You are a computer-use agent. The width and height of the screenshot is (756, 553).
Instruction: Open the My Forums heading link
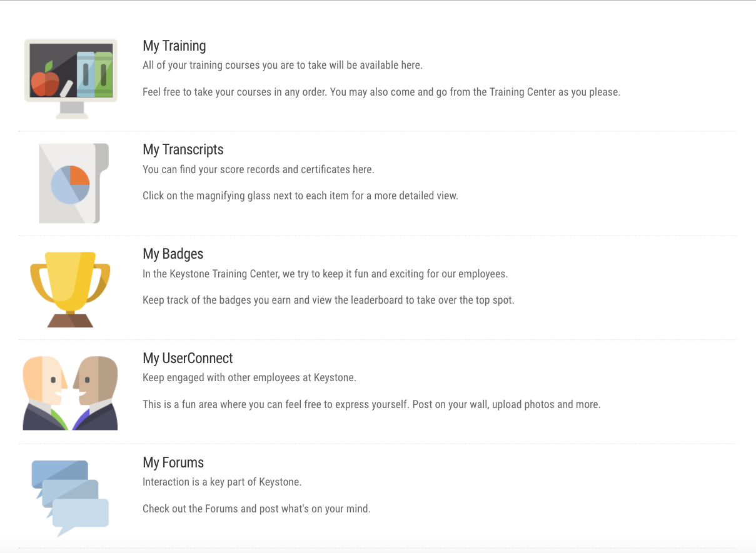click(173, 463)
